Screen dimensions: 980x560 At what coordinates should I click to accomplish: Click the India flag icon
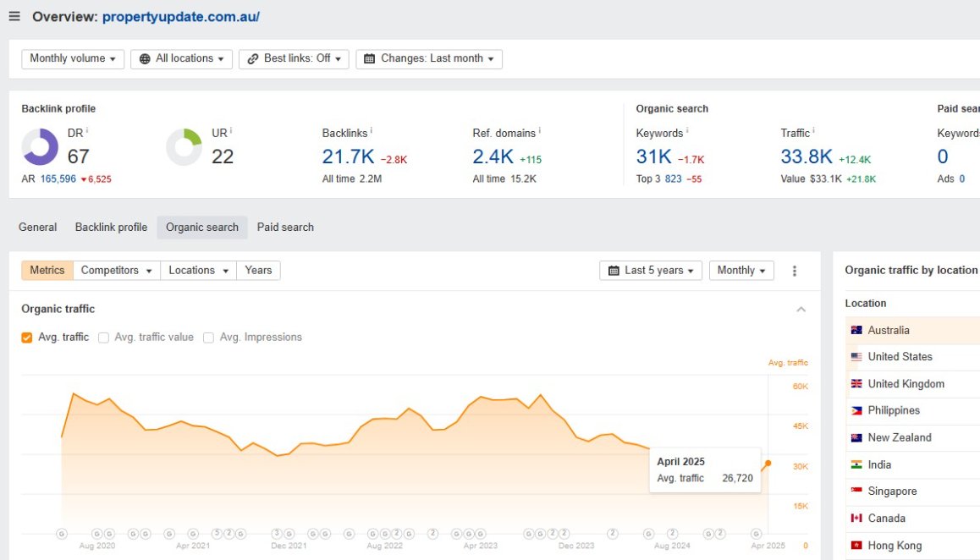856,464
